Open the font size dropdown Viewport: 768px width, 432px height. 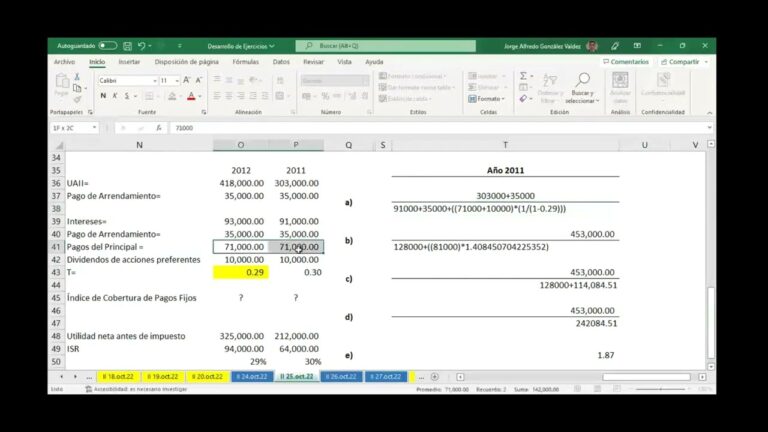177,81
